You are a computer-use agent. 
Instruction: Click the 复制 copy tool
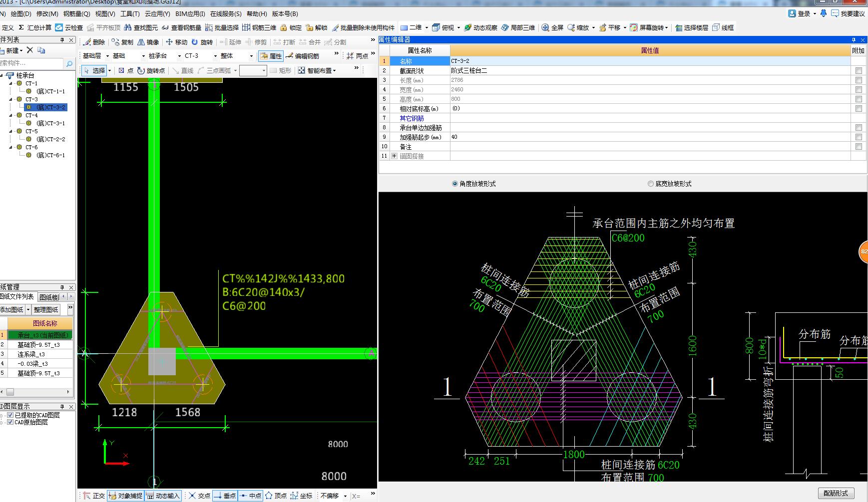[x=122, y=42]
